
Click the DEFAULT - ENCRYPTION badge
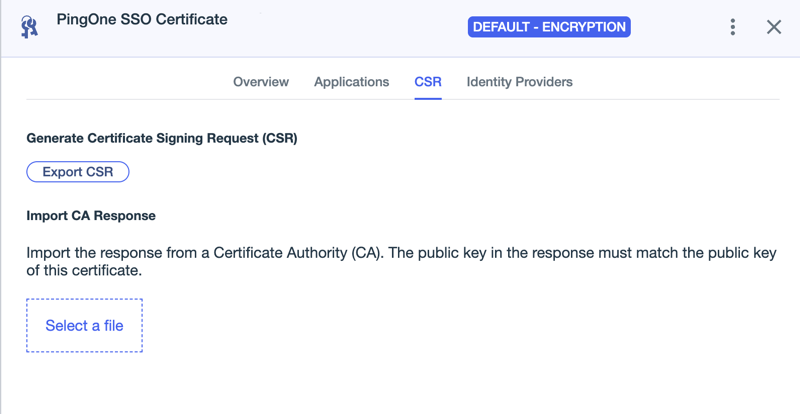(549, 27)
